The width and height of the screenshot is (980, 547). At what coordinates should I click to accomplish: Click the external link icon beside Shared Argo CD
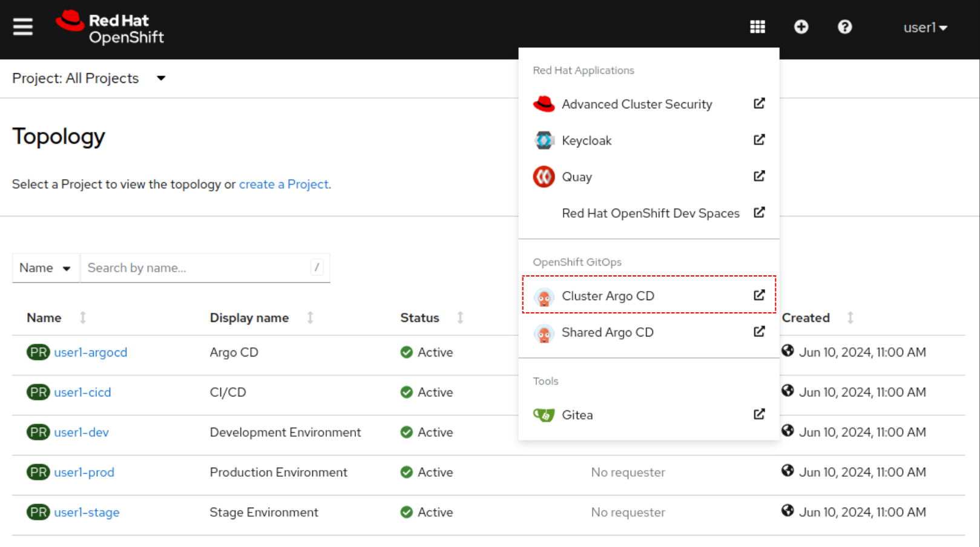point(759,332)
